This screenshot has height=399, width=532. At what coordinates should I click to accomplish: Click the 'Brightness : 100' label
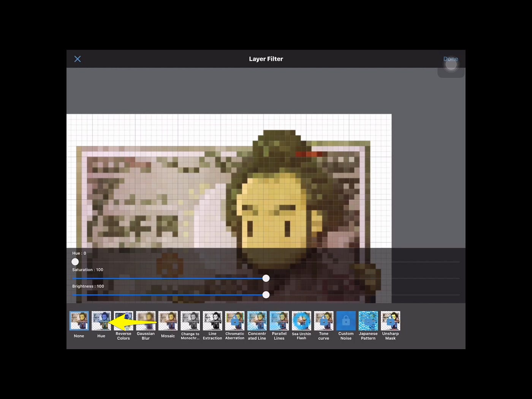[x=88, y=286]
